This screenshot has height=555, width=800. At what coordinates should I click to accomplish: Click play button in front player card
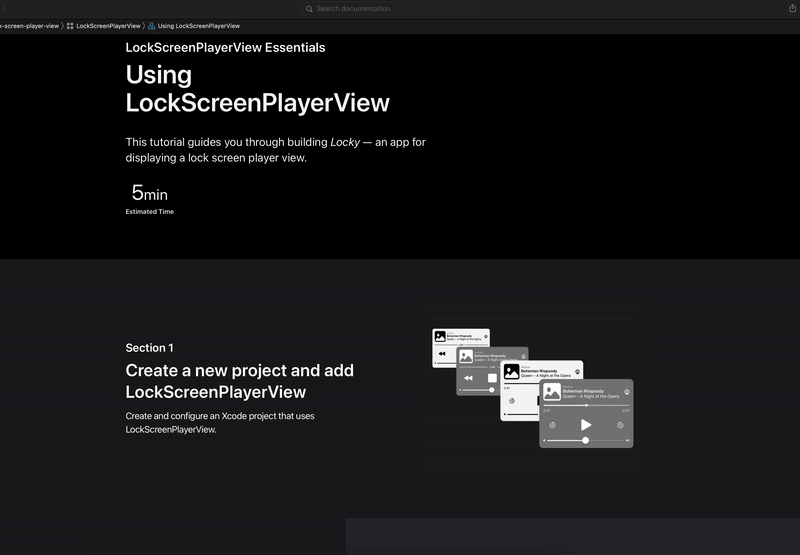click(586, 425)
